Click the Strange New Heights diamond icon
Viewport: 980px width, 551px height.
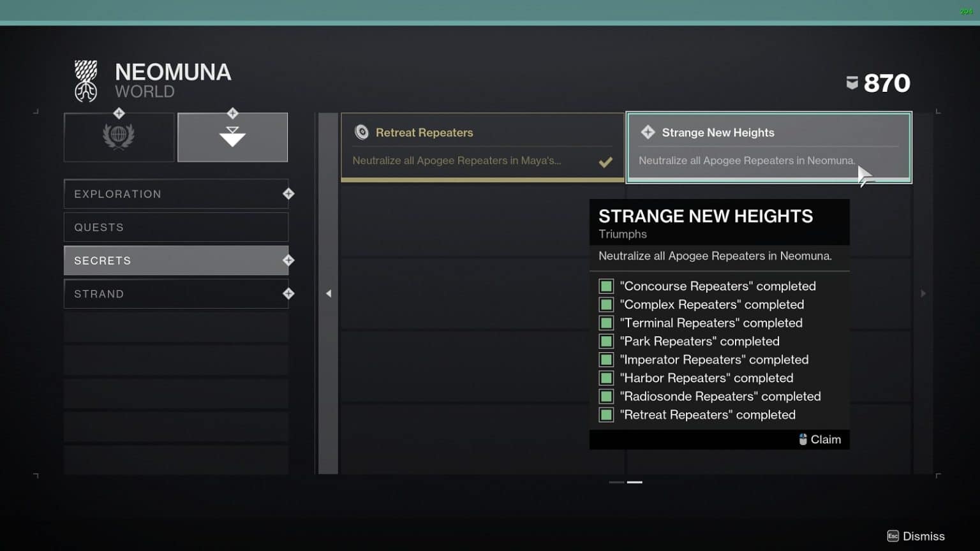(x=648, y=132)
